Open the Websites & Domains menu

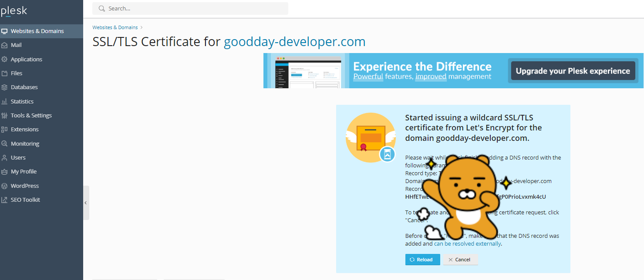[x=41, y=31]
